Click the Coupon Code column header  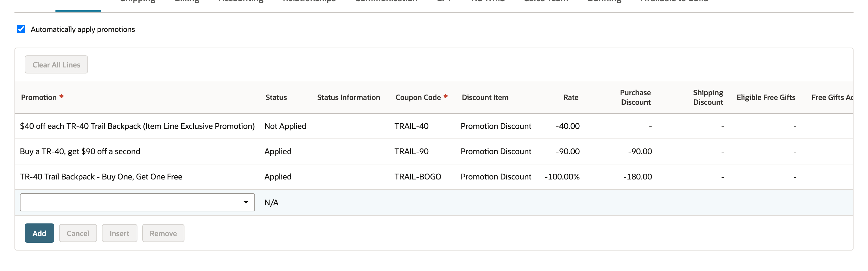(418, 98)
